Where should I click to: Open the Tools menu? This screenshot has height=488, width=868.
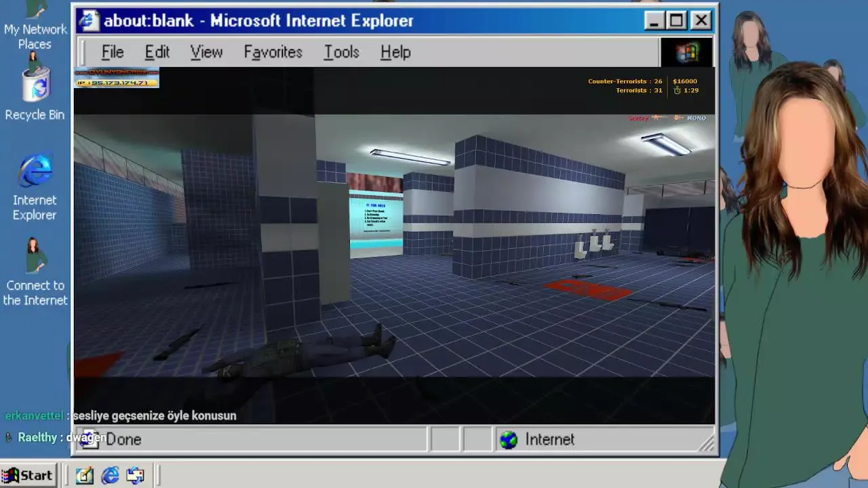point(341,52)
